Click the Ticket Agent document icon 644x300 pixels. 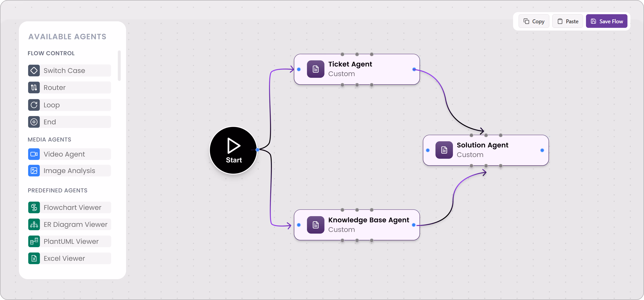pyautogui.click(x=315, y=69)
